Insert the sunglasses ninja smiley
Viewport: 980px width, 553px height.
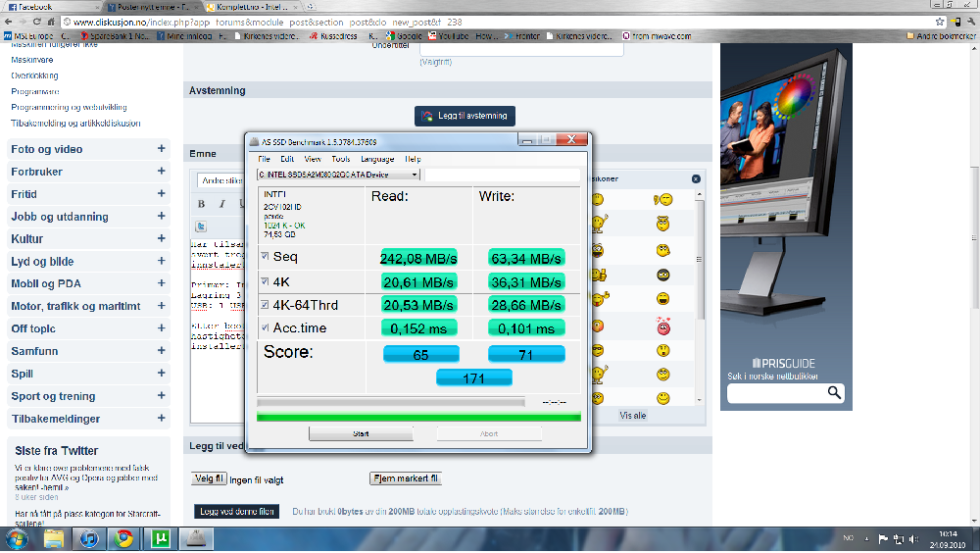(663, 275)
